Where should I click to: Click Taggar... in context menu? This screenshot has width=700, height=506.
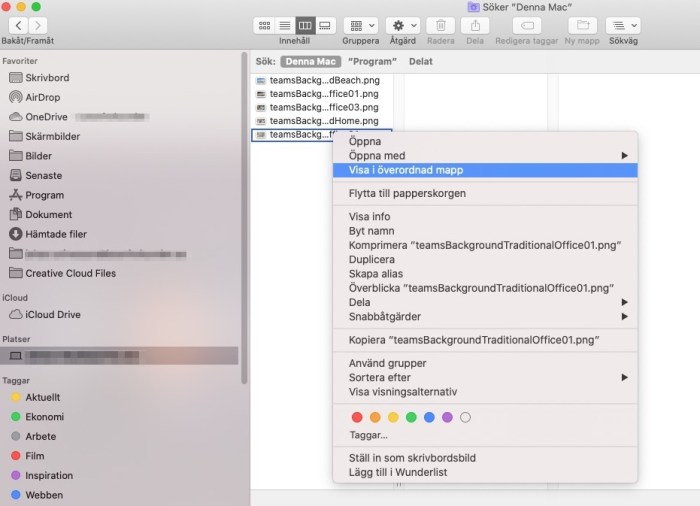tap(368, 435)
